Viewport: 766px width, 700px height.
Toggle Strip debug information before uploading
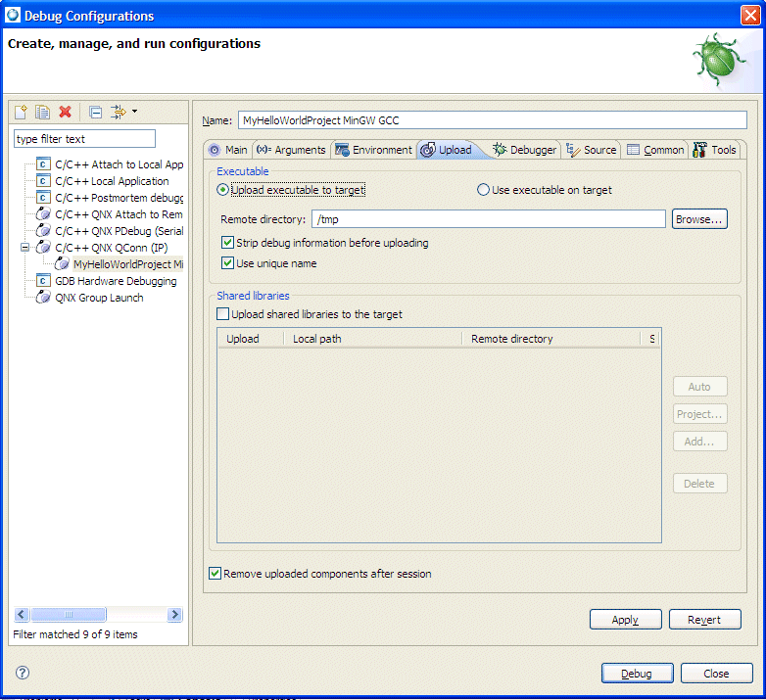[228, 243]
